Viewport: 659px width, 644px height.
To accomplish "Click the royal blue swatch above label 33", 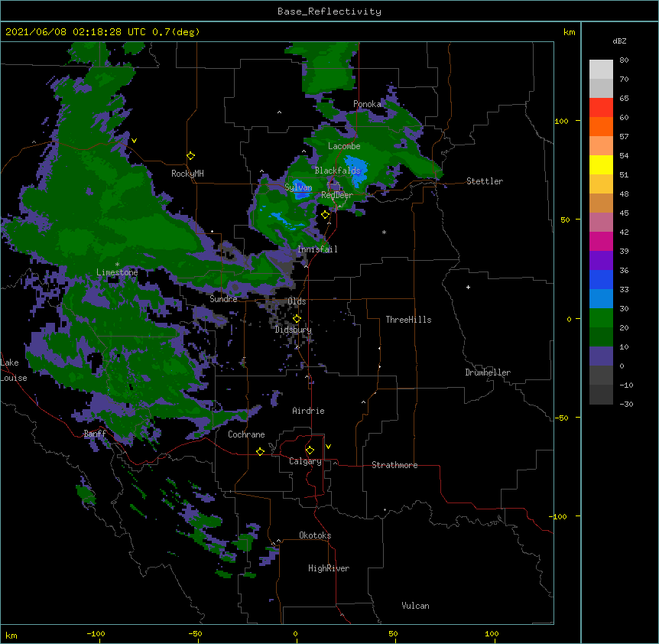I will [601, 279].
